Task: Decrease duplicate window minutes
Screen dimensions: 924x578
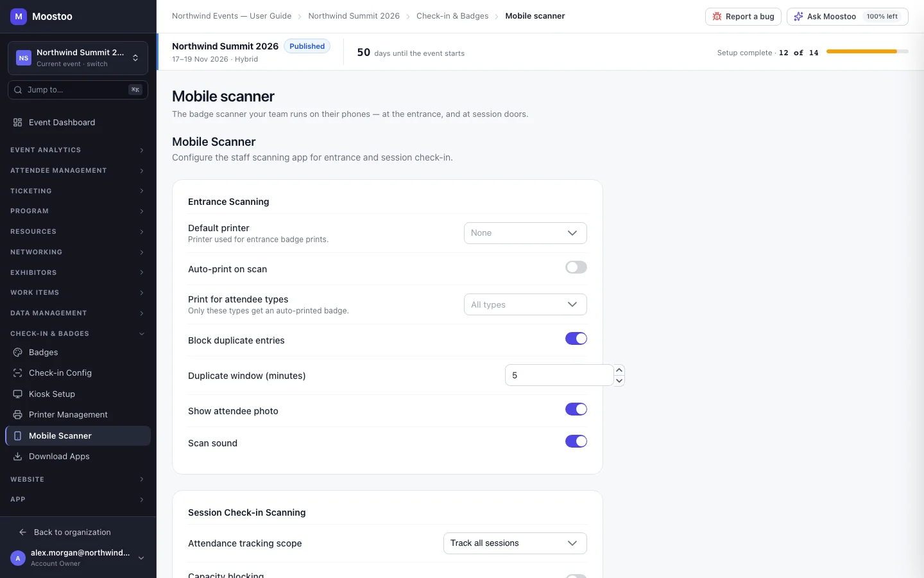Action: click(x=619, y=381)
